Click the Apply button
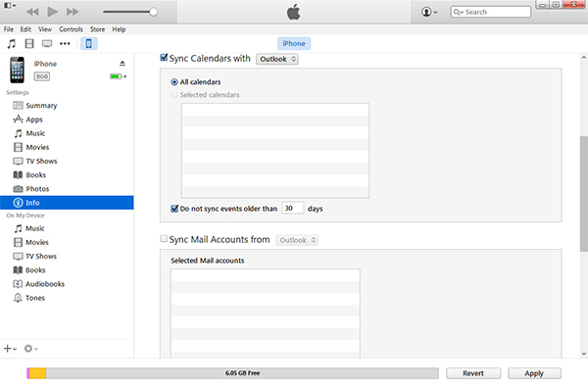 [x=534, y=373]
